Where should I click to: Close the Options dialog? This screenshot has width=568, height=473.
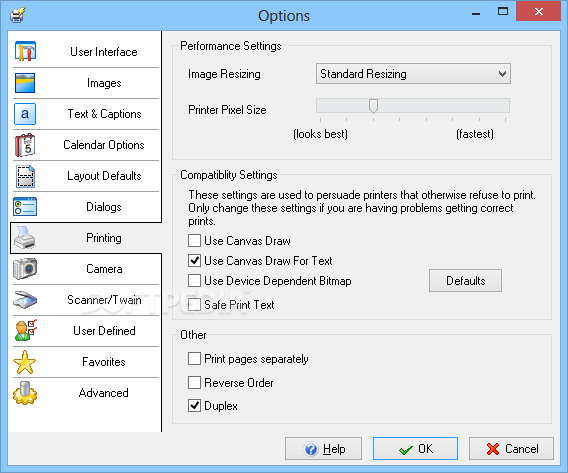click(x=539, y=12)
